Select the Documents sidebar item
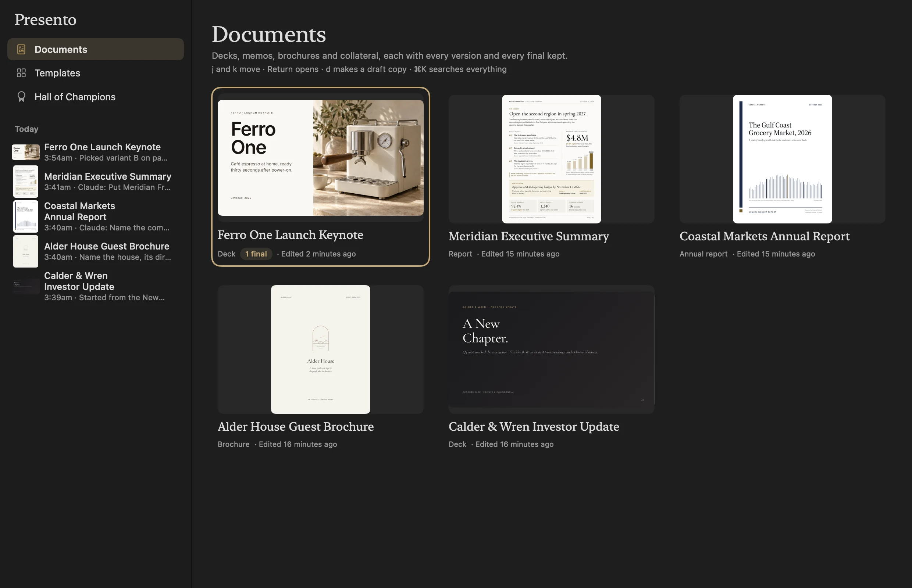Viewport: 912px width, 588px height. tap(96, 49)
